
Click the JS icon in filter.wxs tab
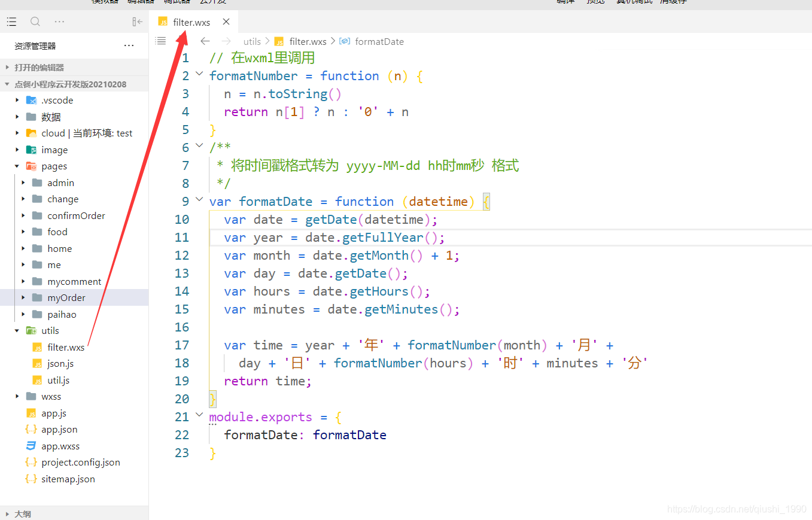click(163, 22)
